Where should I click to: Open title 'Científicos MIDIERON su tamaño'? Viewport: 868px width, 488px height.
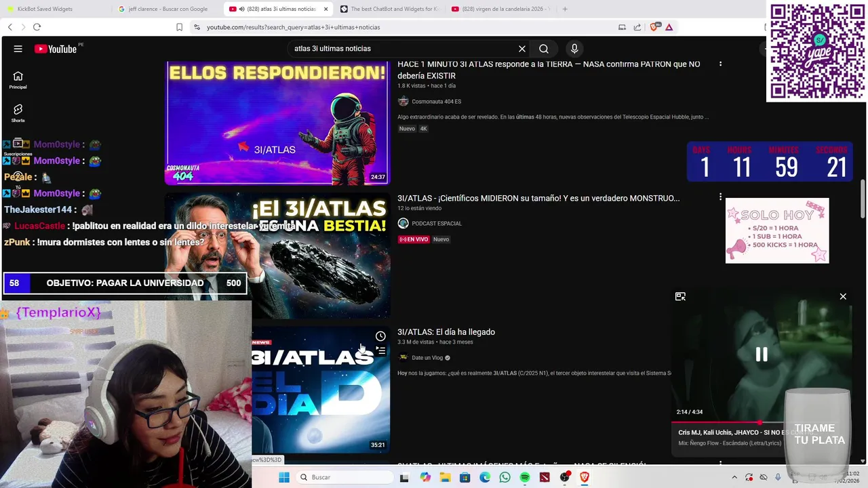coord(538,198)
